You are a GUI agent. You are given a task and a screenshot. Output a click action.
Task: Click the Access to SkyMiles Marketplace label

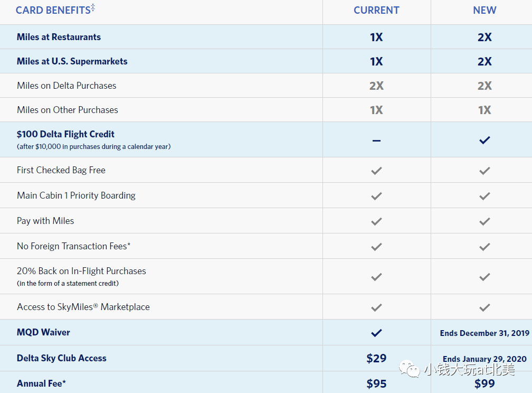(x=83, y=307)
